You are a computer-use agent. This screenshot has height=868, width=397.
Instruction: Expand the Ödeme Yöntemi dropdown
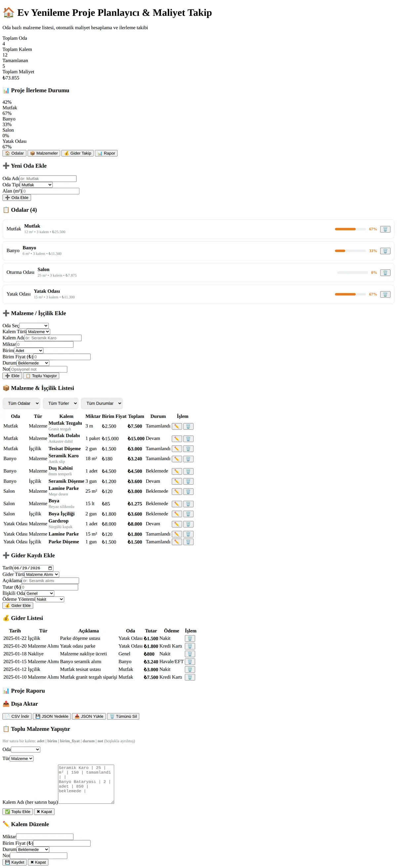tap(50, 599)
